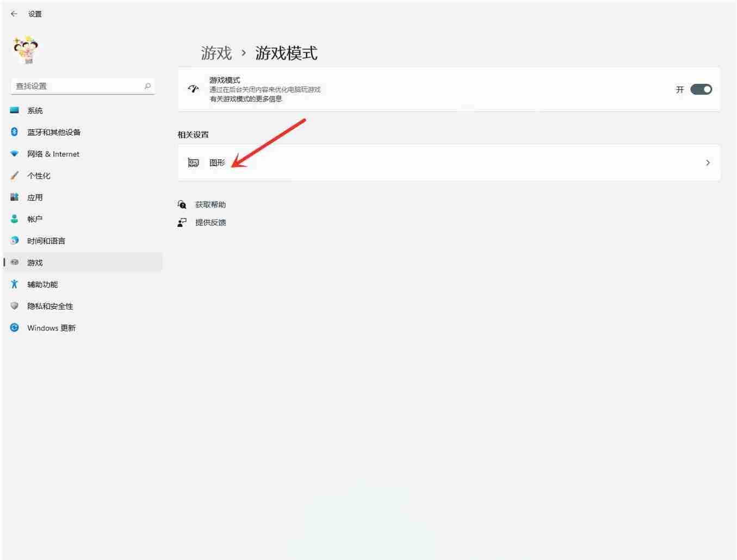Select the 系统 icon in the sidebar

click(14, 110)
